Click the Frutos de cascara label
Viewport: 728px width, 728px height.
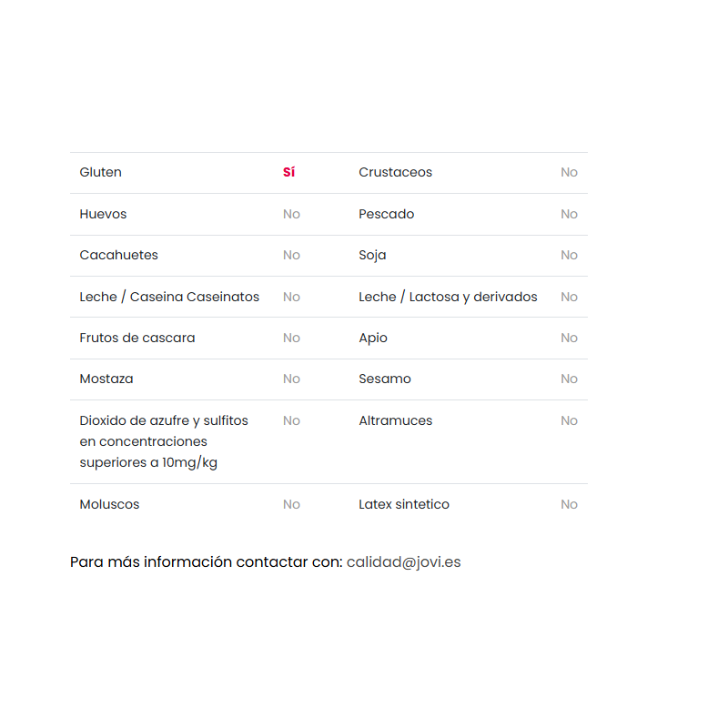click(x=137, y=338)
